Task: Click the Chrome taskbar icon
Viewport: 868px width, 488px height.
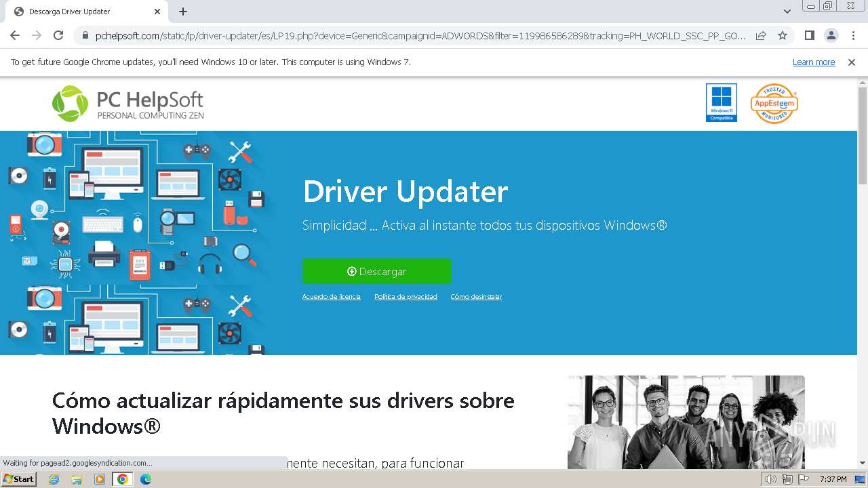Action: (x=123, y=479)
